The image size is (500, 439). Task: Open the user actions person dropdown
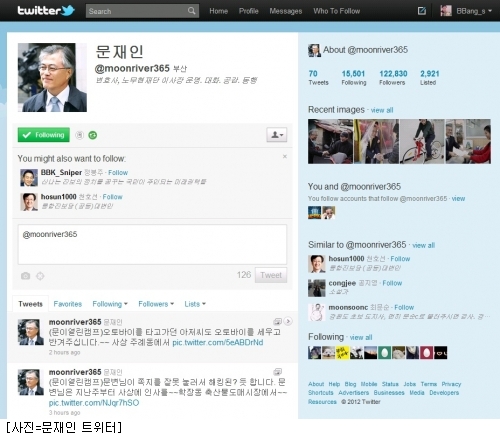click(277, 135)
